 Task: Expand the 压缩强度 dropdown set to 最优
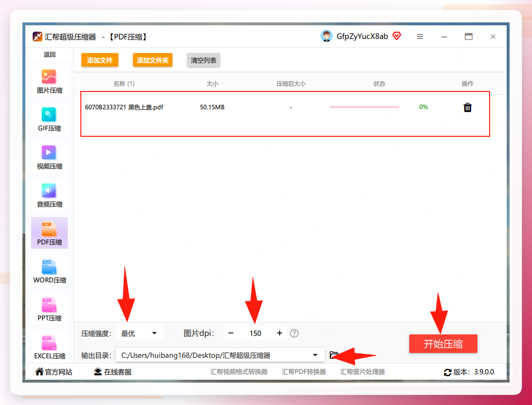click(x=140, y=333)
